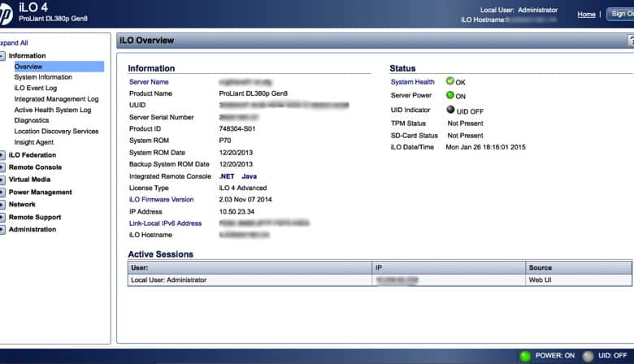The height and width of the screenshot is (364, 634).
Task: Toggle the UID Indicator icon in Status
Action: coord(450,110)
